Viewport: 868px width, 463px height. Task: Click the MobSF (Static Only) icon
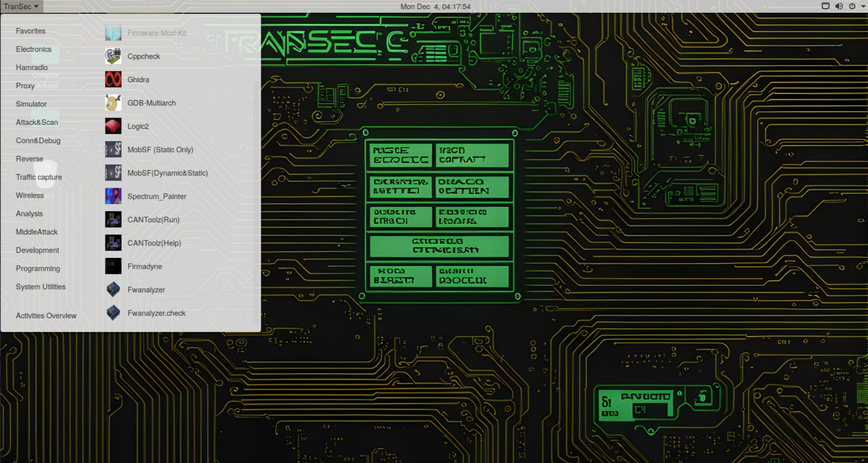point(113,150)
